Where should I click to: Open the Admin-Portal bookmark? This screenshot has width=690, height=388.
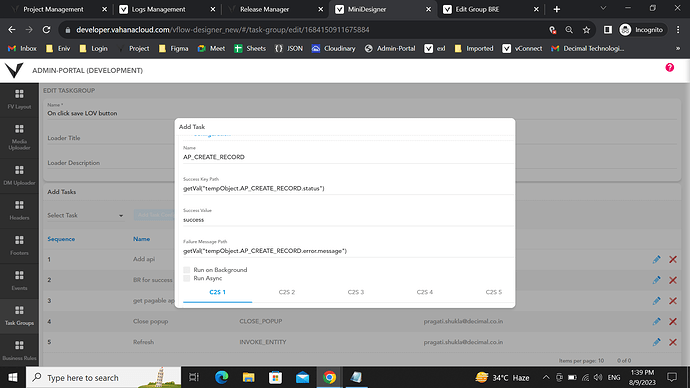pyautogui.click(x=390, y=48)
